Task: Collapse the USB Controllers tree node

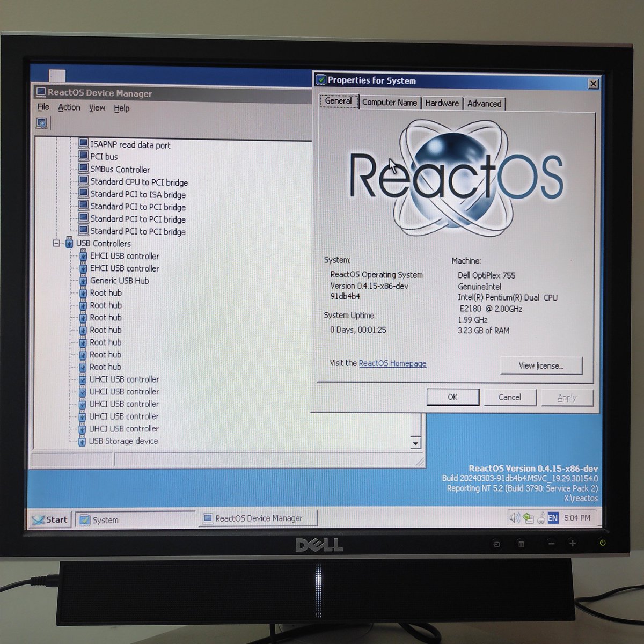Action: (56, 243)
